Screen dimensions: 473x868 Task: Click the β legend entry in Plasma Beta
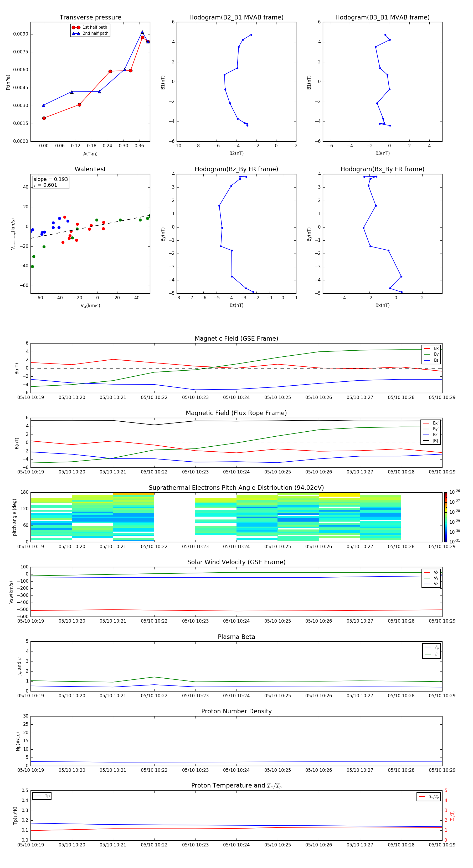click(431, 654)
